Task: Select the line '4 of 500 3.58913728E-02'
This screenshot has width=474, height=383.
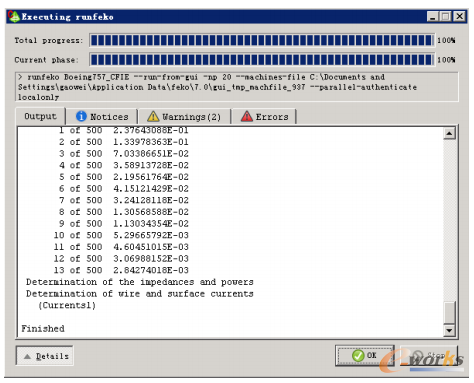Action: tap(124, 165)
